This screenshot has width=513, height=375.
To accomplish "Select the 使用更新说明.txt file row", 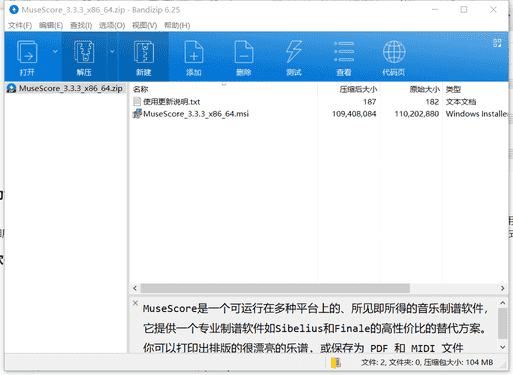I will point(318,102).
